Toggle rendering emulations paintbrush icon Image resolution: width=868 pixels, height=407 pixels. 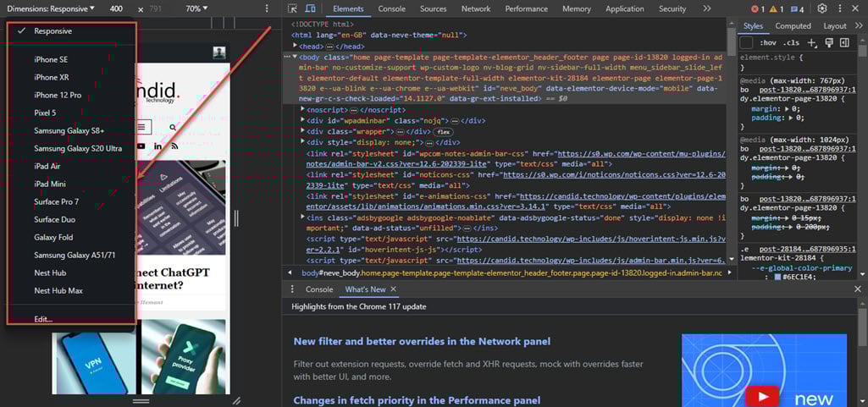click(x=829, y=42)
